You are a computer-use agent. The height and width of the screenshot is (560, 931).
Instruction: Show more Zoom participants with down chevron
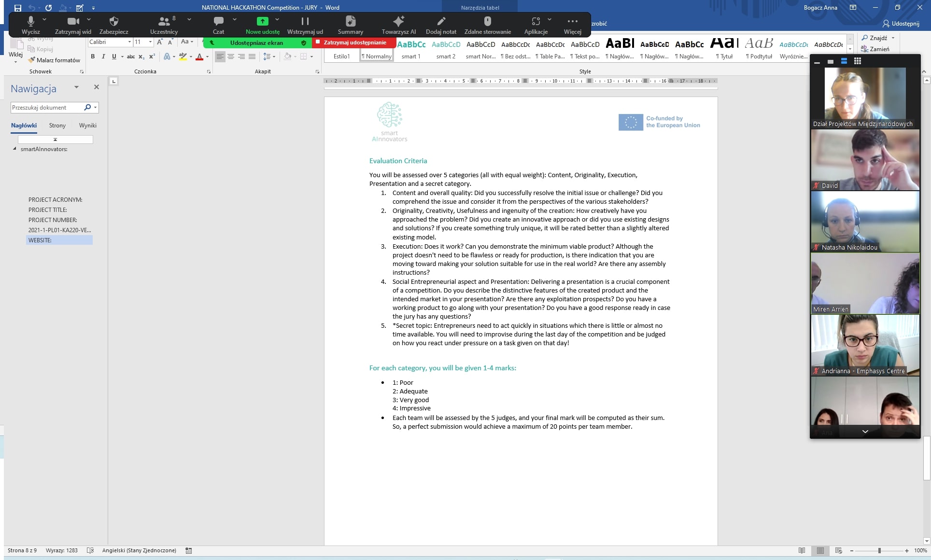865,432
